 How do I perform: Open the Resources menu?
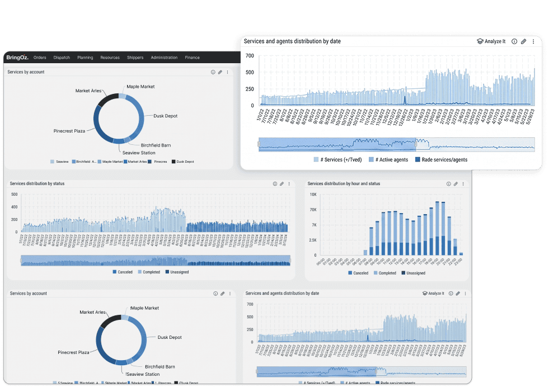(110, 58)
